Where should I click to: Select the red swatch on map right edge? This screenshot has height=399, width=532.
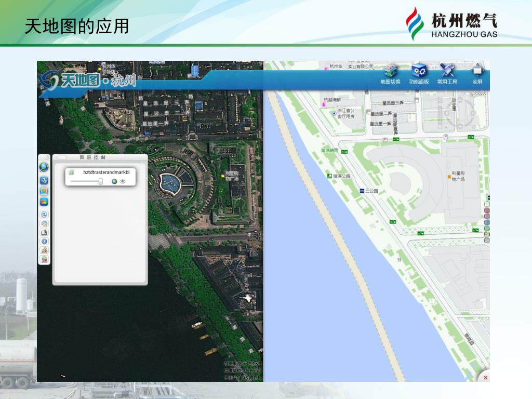click(x=487, y=210)
